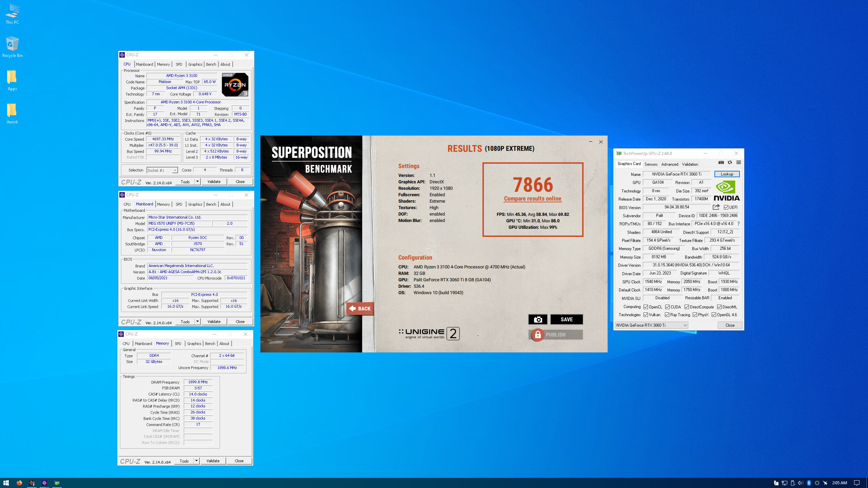Open Bench tab in middle CPU-Z window
Screen dimensions: 868x488
click(x=211, y=204)
